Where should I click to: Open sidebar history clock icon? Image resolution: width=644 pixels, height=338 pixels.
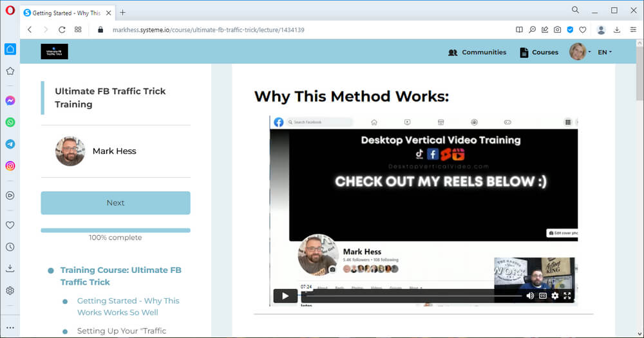(10, 247)
